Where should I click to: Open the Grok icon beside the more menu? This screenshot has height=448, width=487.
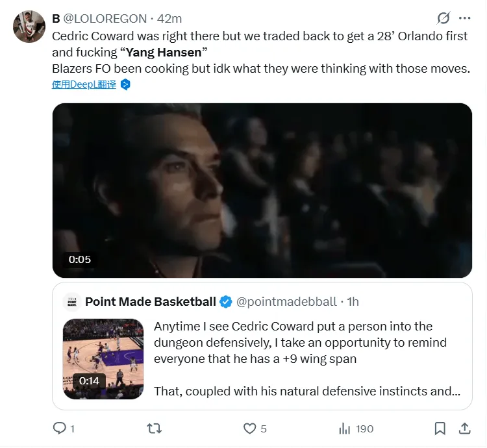(443, 18)
